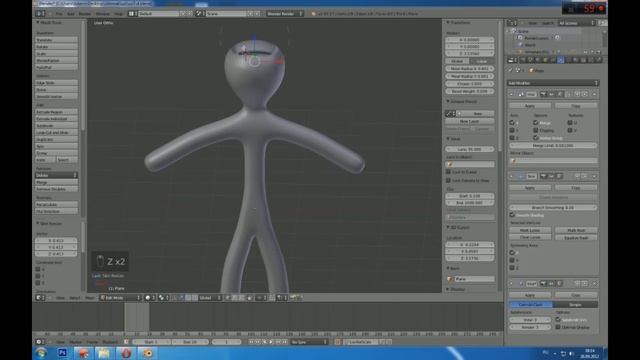The image size is (640, 360).
Task: Remove the Subsurf modifier with its X icon
Action: (x=594, y=283)
